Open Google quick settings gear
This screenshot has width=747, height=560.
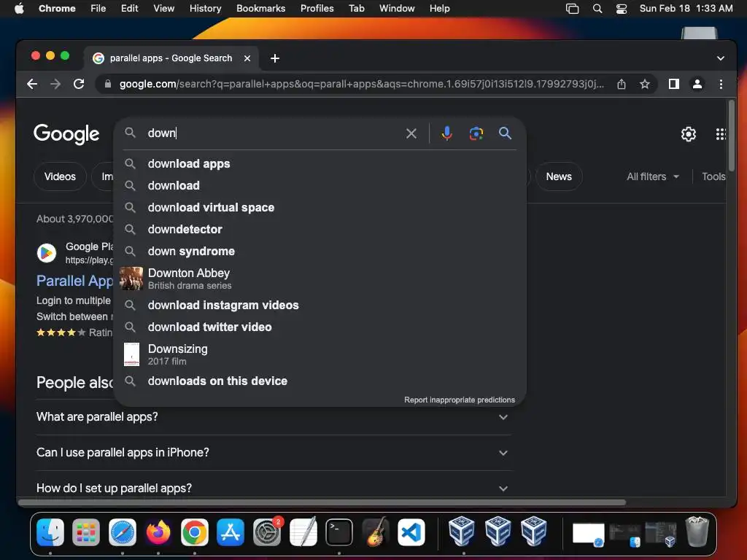point(689,134)
